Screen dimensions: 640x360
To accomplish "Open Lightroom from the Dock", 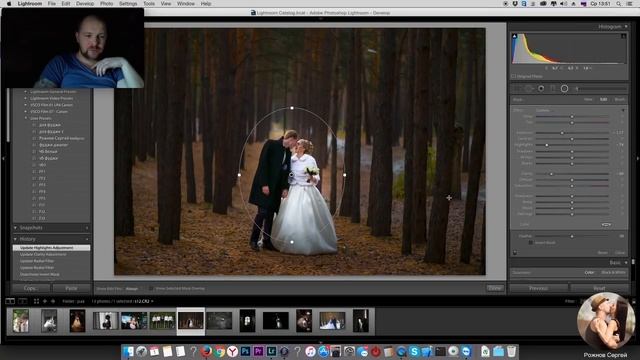I will click(x=271, y=351).
